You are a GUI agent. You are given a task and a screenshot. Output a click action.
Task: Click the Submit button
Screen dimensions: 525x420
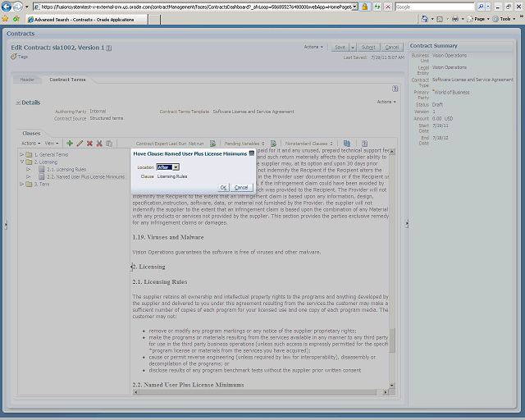point(368,48)
